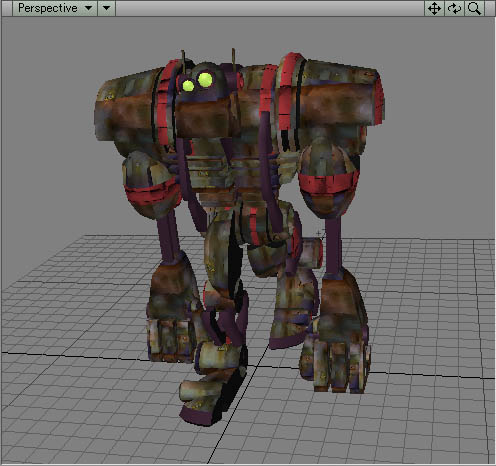The image size is (496, 466).
Task: Click the crosshair cursor marker beside robot
Action: coord(319,233)
